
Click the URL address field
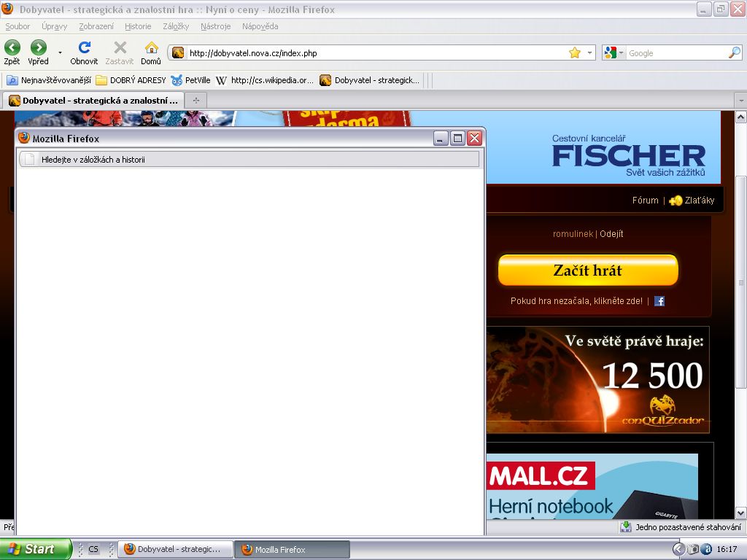pyautogui.click(x=376, y=53)
